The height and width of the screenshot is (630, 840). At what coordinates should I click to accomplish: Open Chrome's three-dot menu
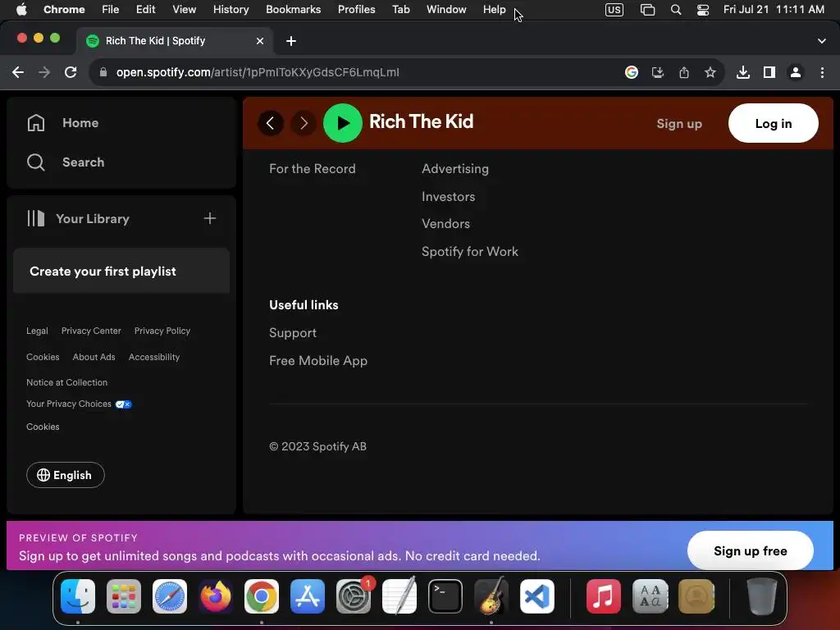click(822, 72)
